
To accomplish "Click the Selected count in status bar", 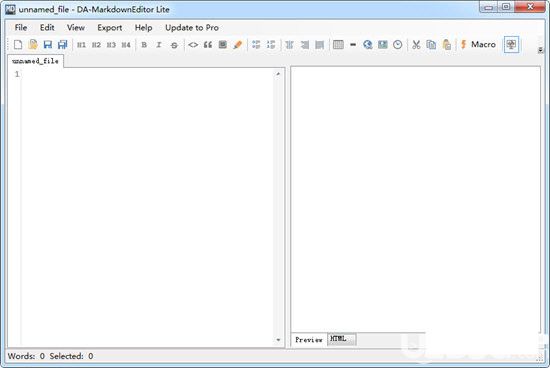I will tap(71, 356).
